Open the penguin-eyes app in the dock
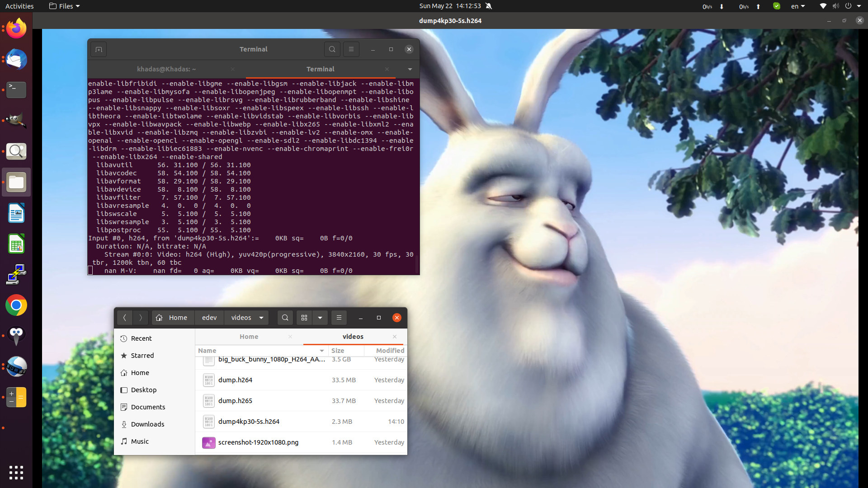The height and width of the screenshot is (488, 868). [x=16, y=336]
